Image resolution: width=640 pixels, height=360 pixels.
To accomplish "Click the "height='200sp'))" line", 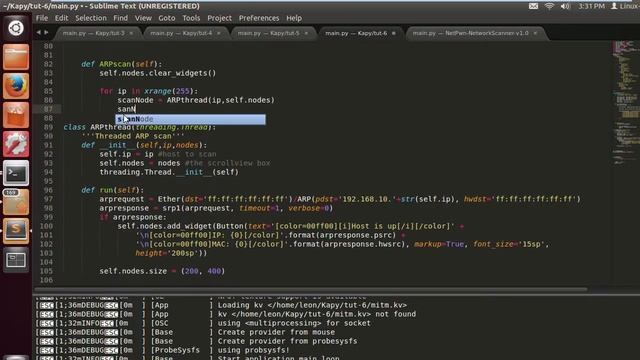I will [171, 253].
